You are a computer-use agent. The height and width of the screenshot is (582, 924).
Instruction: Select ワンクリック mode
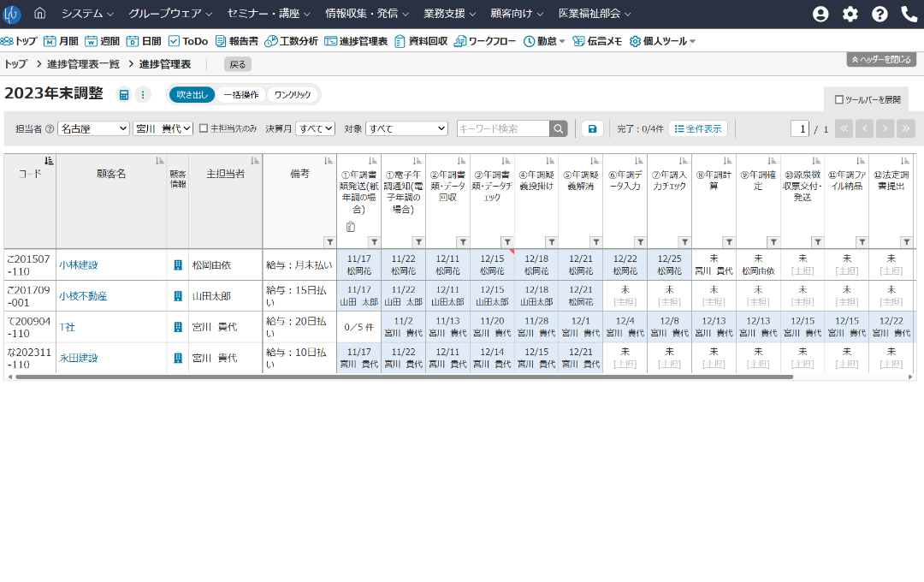click(293, 94)
